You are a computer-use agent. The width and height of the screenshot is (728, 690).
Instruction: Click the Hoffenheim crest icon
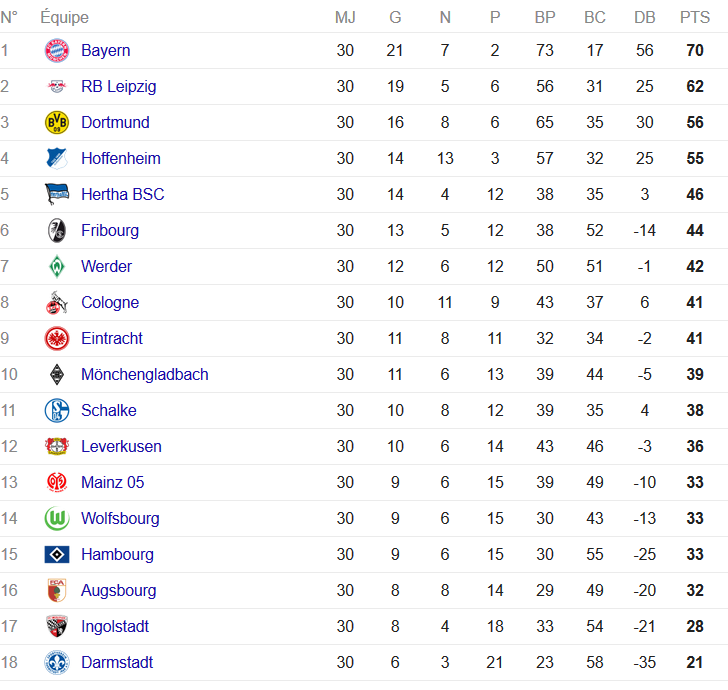57,158
